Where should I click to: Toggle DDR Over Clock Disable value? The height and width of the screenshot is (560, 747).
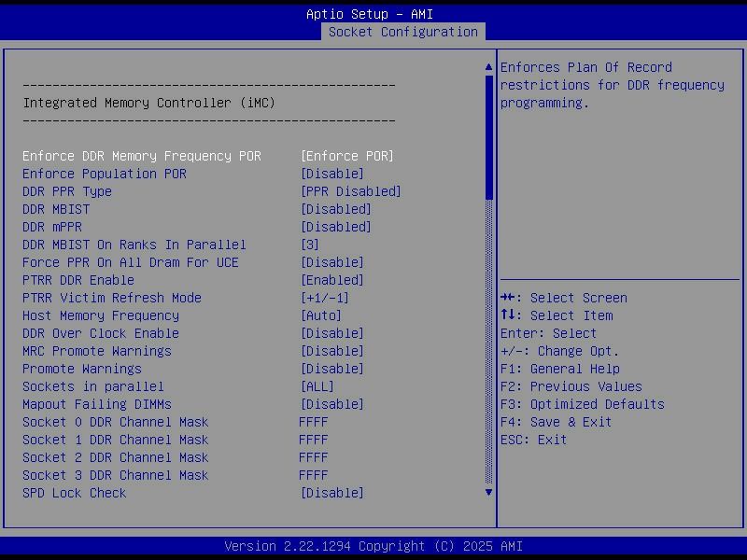coord(332,333)
